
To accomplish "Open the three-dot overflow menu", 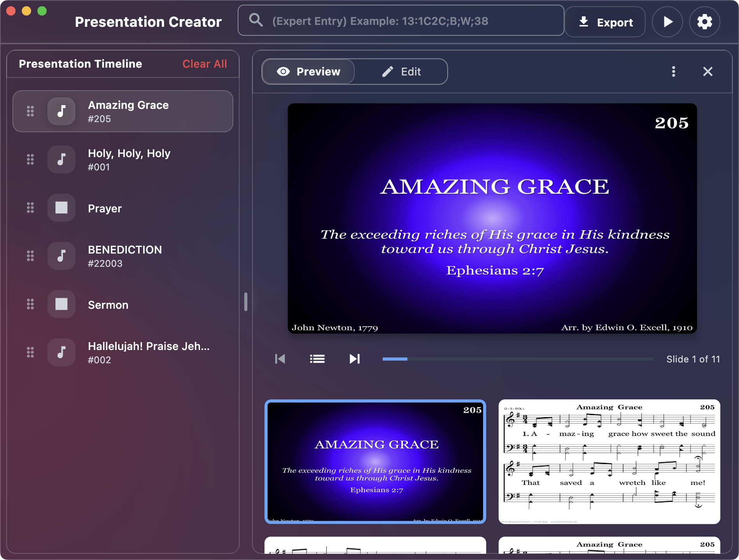I will pyautogui.click(x=674, y=72).
